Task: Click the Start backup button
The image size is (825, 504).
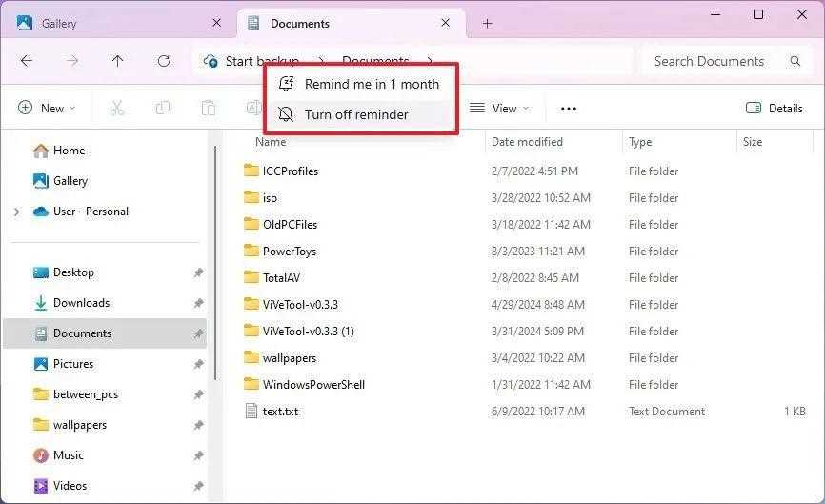Action: tap(252, 61)
